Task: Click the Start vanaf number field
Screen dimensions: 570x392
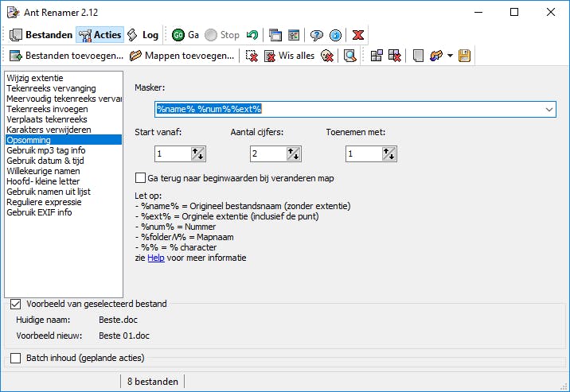Action: (x=173, y=154)
